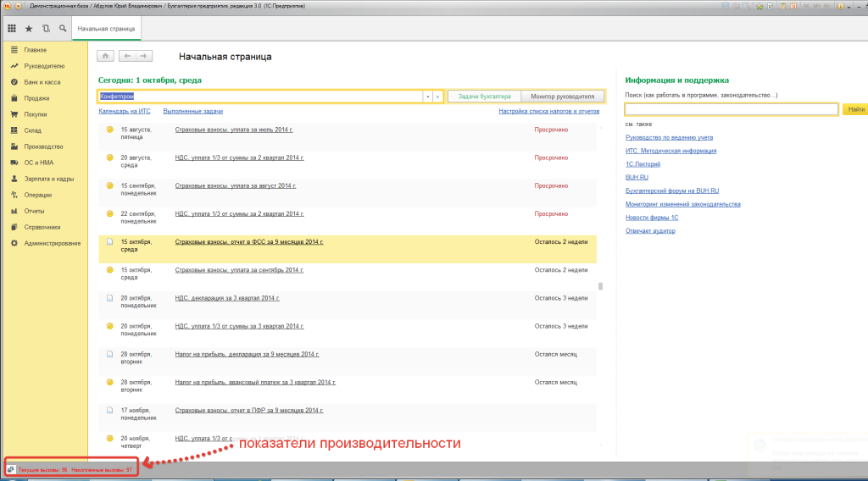Open the Производство section
This screenshot has width=868, height=481.
coord(44,147)
